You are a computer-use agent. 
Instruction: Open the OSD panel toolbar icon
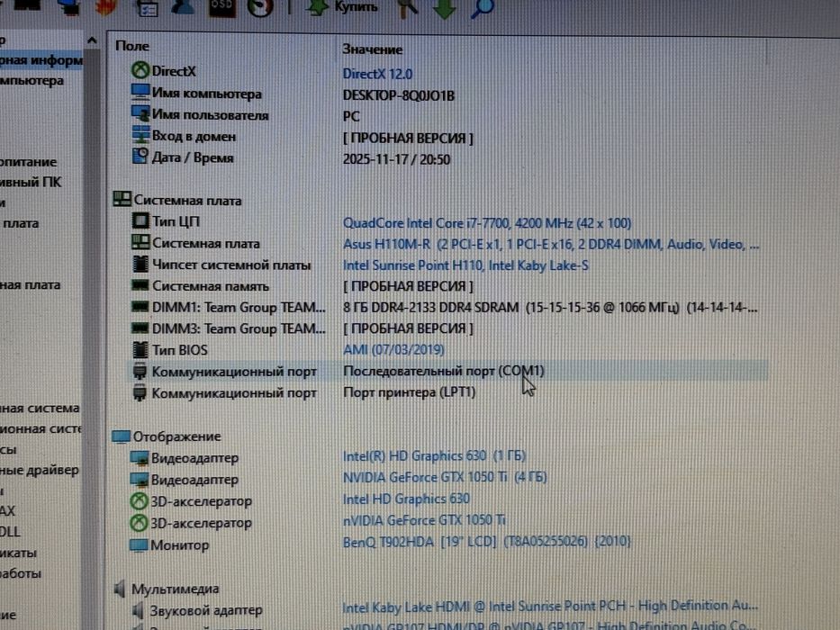221,7
